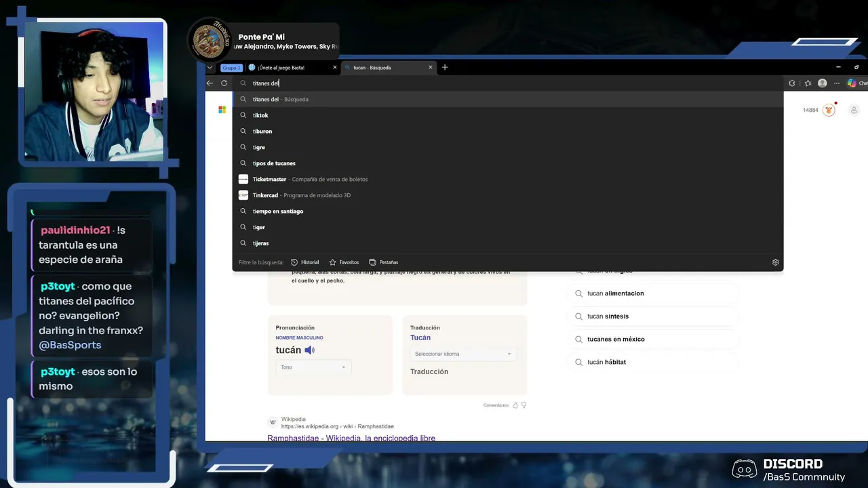868x488 pixels.
Task: Click the Wikipedia favicon of the result
Action: click(273, 423)
